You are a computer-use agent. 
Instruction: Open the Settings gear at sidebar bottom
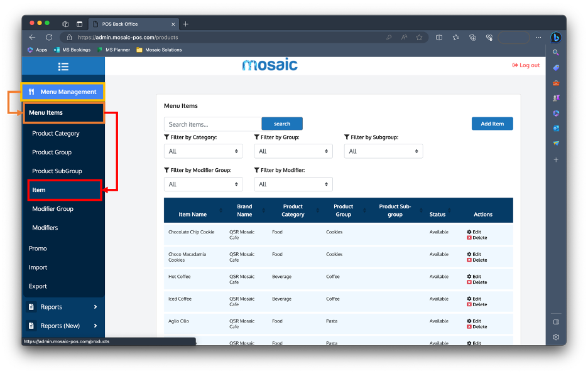(556, 337)
